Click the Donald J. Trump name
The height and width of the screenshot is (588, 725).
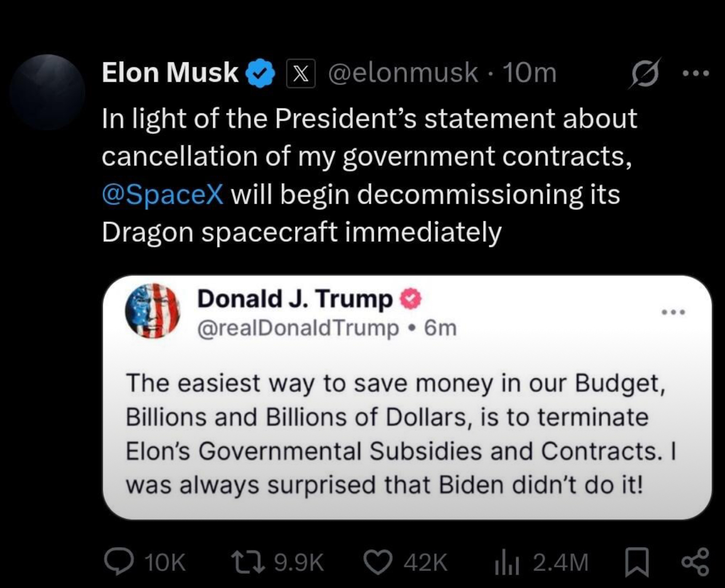click(x=295, y=299)
